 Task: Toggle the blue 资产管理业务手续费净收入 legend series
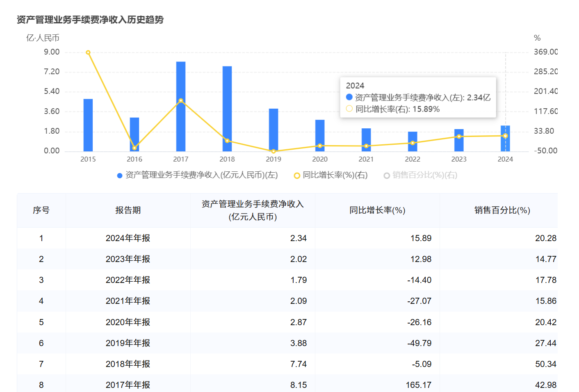pyautogui.click(x=197, y=175)
